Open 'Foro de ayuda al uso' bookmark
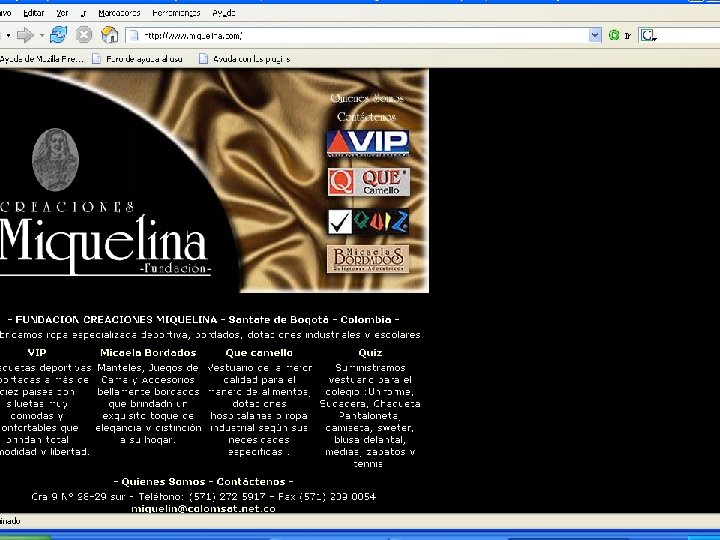720x540 pixels. point(137,59)
